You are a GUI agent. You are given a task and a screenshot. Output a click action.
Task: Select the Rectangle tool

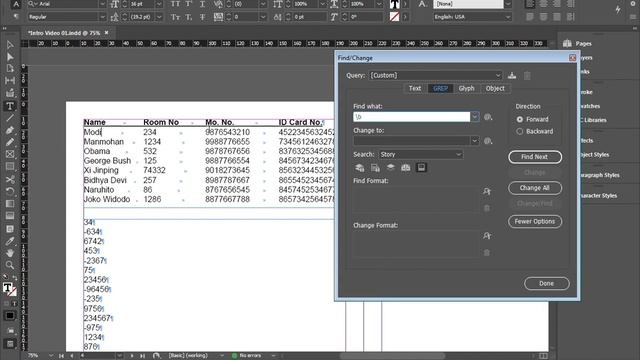pyautogui.click(x=10, y=167)
